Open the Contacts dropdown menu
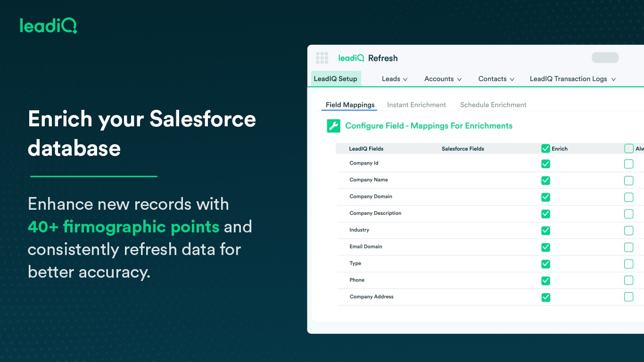Image resolution: width=644 pixels, height=362 pixels. (496, 79)
